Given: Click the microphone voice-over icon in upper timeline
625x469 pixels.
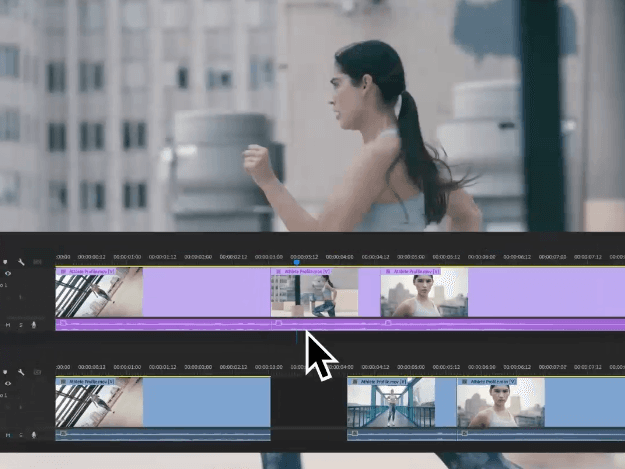Looking at the screenshot, I should pos(33,324).
